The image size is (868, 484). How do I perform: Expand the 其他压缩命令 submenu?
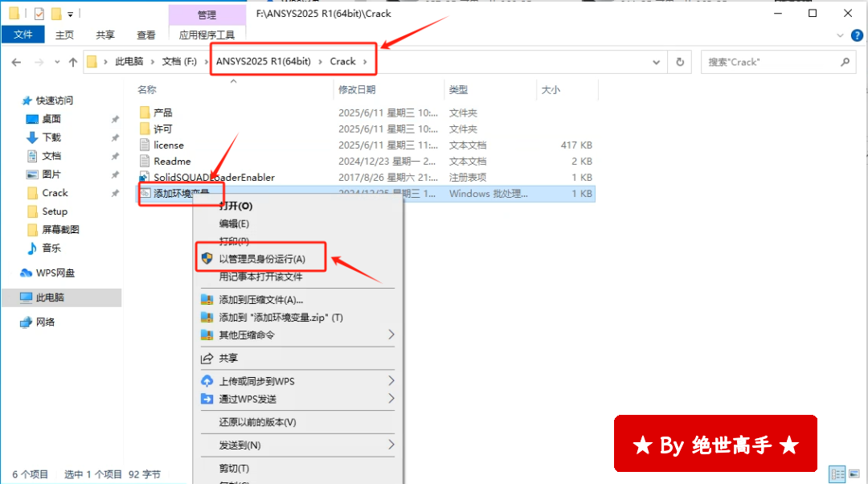click(391, 334)
